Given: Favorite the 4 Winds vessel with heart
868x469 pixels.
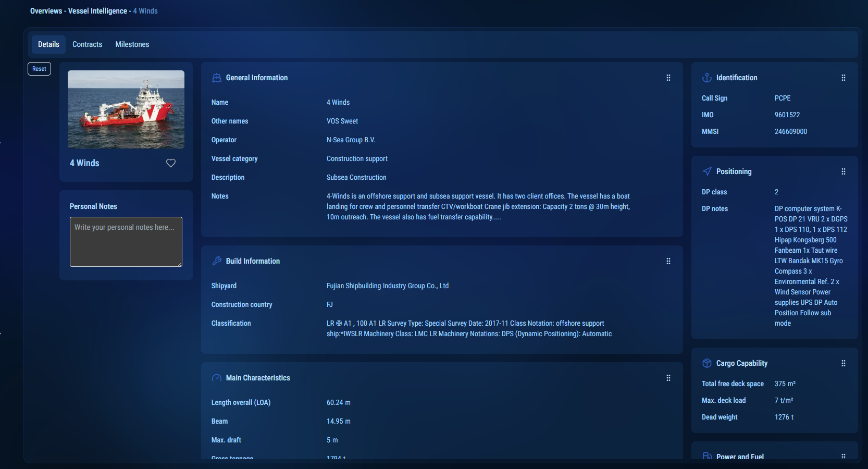Looking at the screenshot, I should (171, 163).
